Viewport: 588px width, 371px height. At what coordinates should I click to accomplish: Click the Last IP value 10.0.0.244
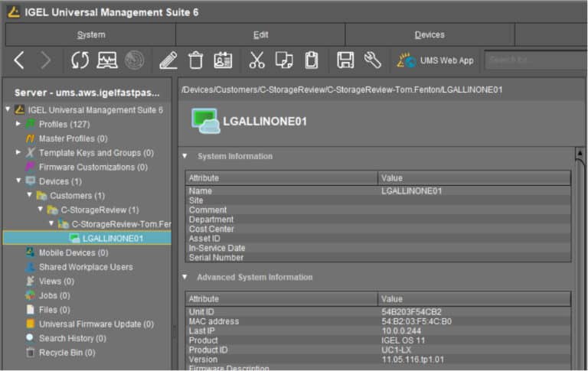[x=401, y=331]
